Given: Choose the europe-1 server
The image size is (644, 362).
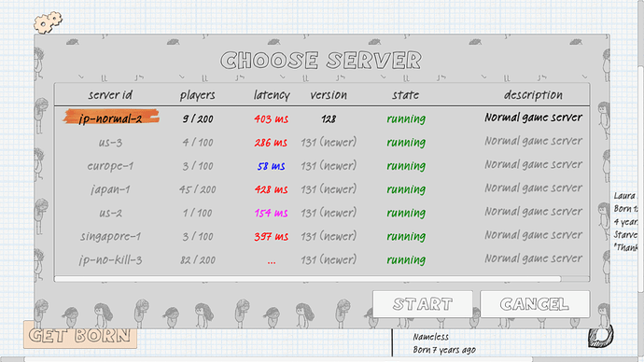Looking at the screenshot, I should [322, 166].
